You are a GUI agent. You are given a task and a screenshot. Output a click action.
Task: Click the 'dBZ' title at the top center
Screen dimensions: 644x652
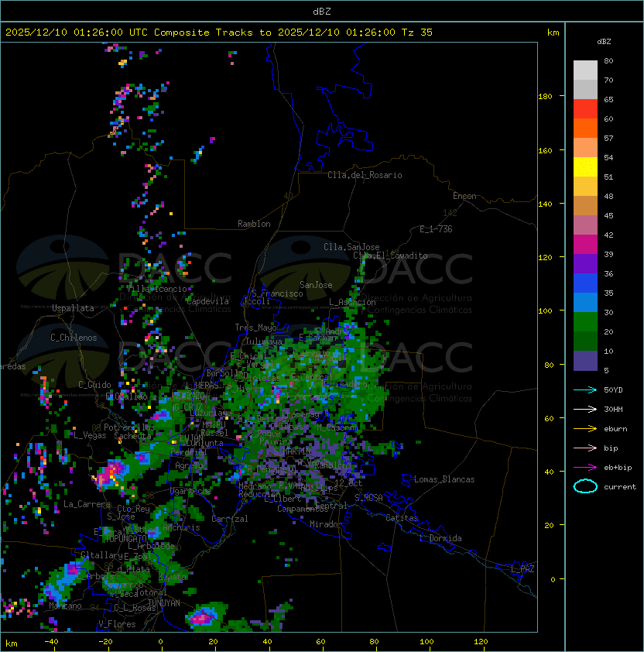(322, 12)
